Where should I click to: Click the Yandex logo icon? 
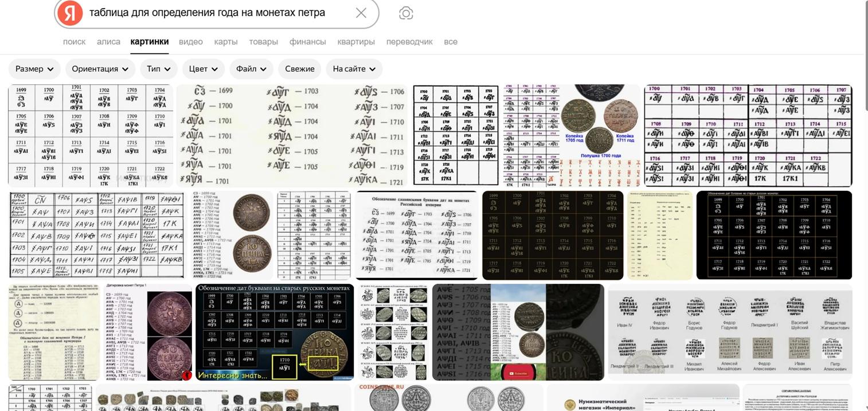[69, 13]
